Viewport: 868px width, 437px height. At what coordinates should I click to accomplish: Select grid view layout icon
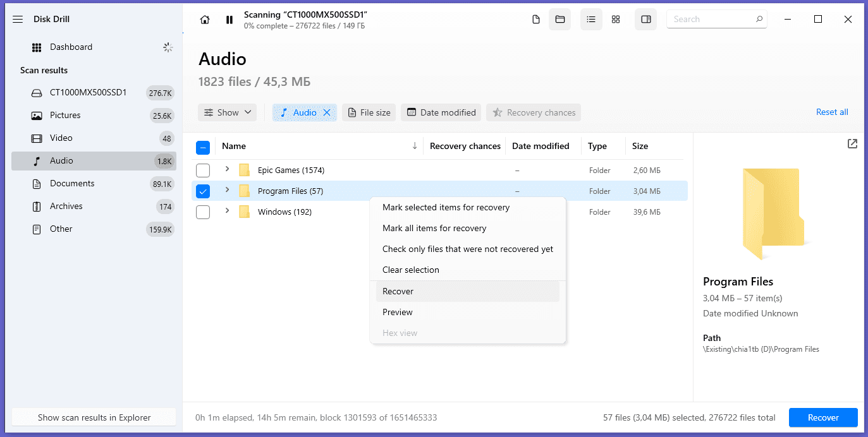pos(616,20)
